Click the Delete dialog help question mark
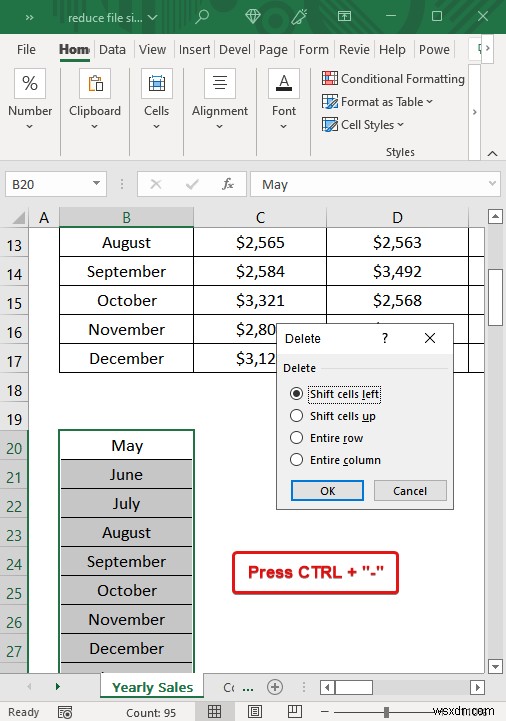 click(x=385, y=338)
